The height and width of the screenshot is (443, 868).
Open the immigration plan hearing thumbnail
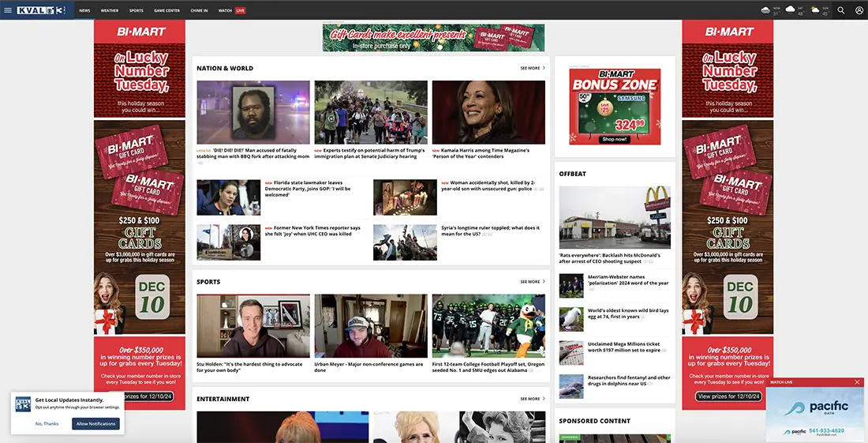(371, 112)
